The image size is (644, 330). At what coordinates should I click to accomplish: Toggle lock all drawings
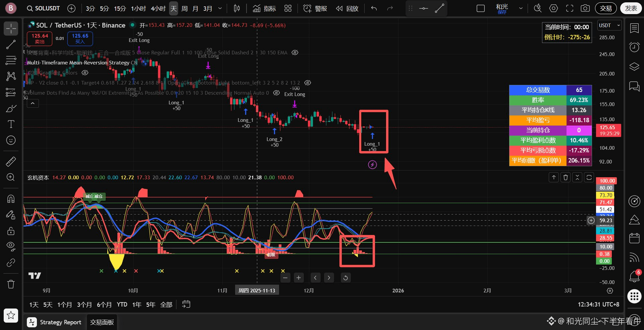pyautogui.click(x=11, y=231)
